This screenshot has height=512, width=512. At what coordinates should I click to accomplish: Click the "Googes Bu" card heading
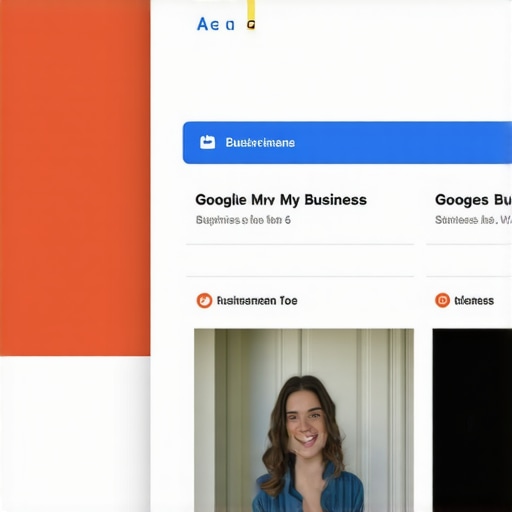pos(473,200)
